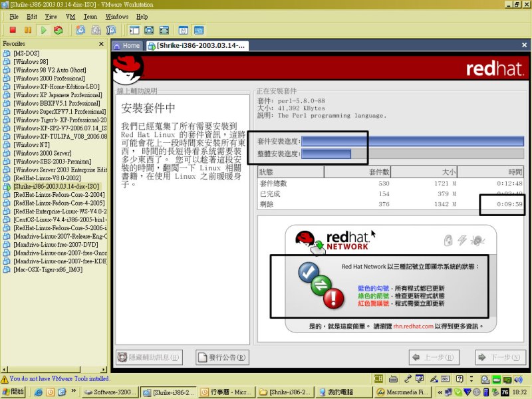532x399 pixels.
Task: Open 行事曆 Microsoft taskbar item
Action: 226,392
